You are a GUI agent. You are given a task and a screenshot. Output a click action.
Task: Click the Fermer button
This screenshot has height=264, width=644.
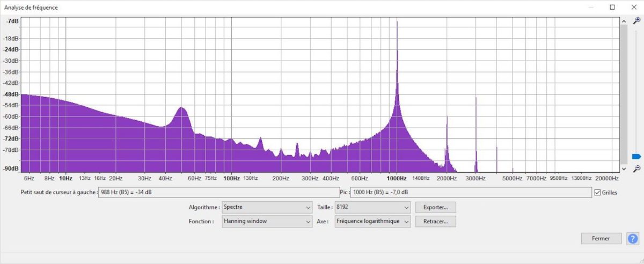pos(602,238)
